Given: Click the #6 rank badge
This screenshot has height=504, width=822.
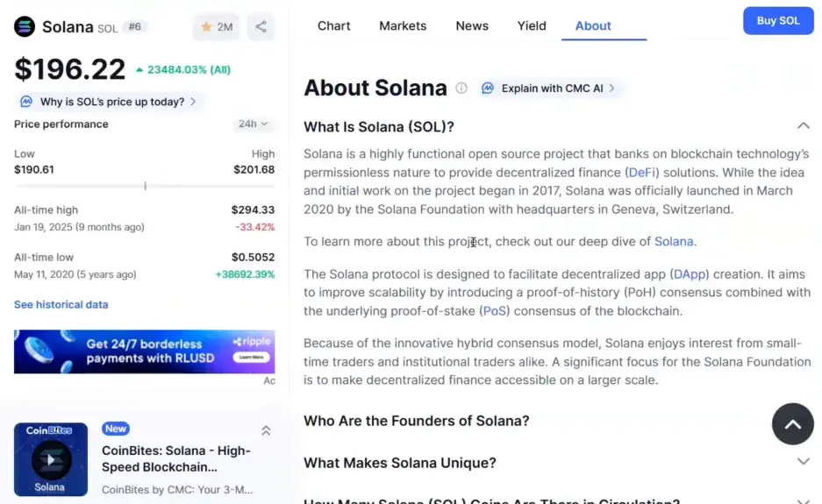Looking at the screenshot, I should pyautogui.click(x=135, y=26).
